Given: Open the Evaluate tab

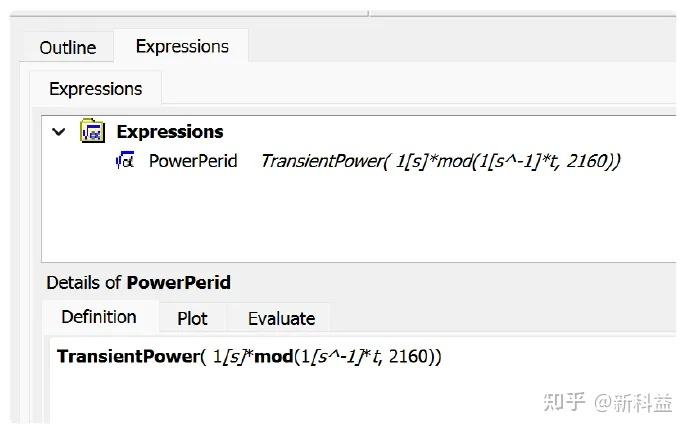Looking at the screenshot, I should point(281,318).
